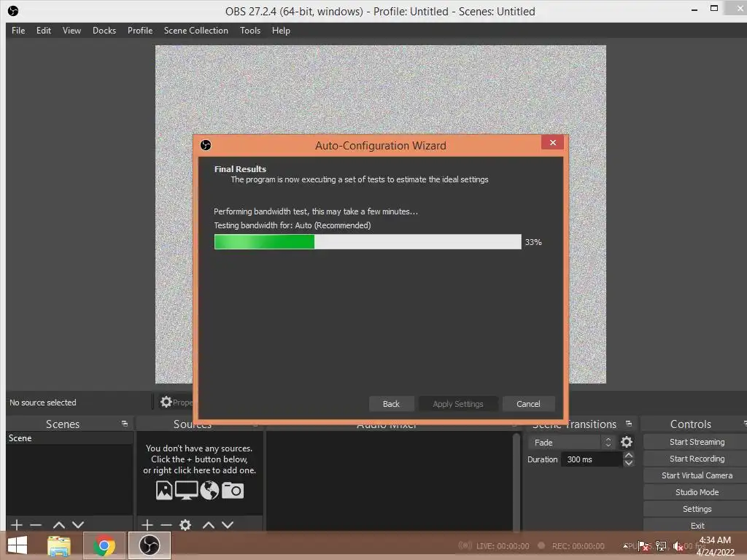Click the browser globe source icon
747x560 pixels.
point(209,490)
